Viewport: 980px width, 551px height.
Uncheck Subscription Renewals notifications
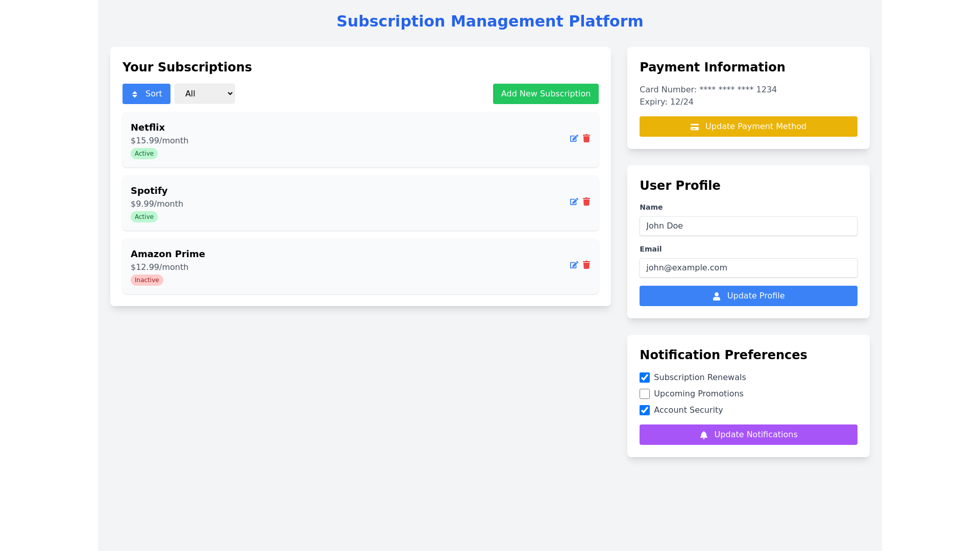point(645,378)
